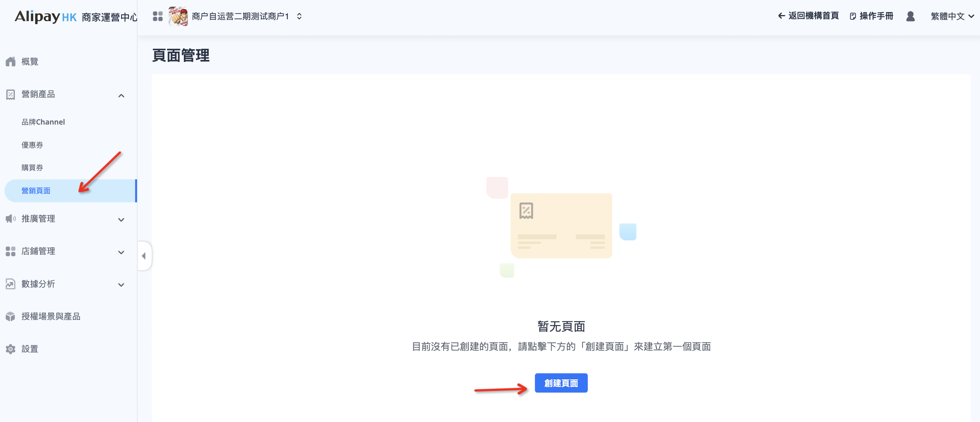Image resolution: width=980 pixels, height=422 pixels.
Task: Click the 店鋪管理 grid icon
Action: coord(11,251)
